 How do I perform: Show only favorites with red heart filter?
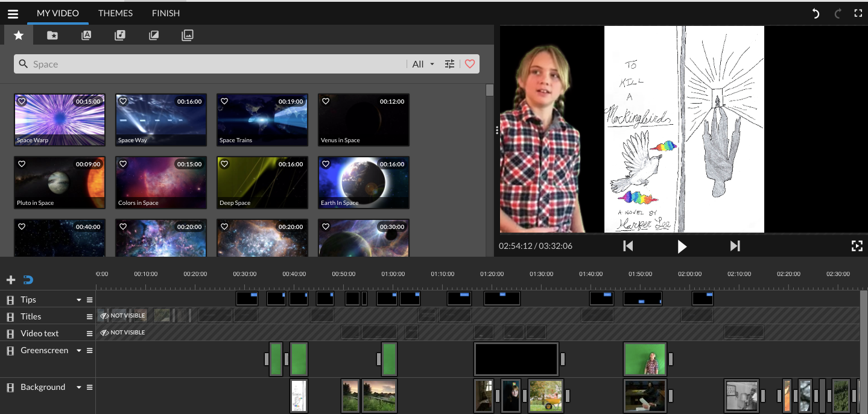click(470, 64)
